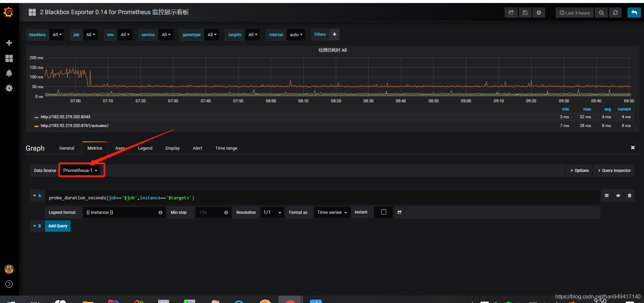
Task: Switch to the Alert tab
Action: pos(197,148)
